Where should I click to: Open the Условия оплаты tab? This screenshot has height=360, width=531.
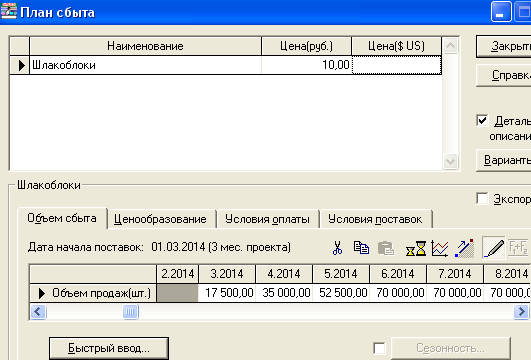tap(267, 219)
